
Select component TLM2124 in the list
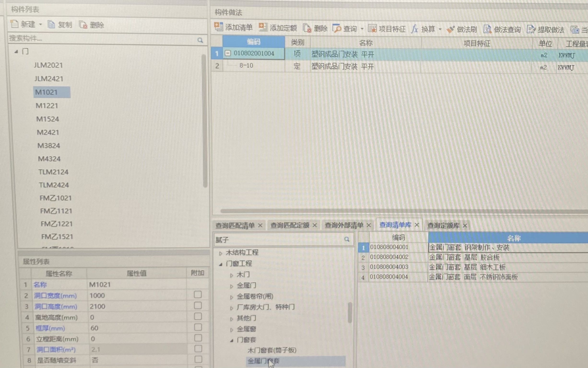pos(53,172)
